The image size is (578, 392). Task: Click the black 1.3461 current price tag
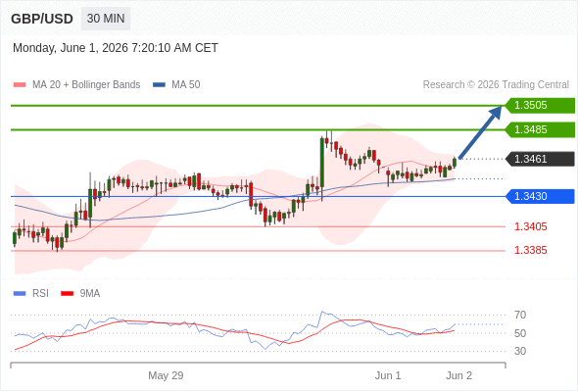click(x=540, y=159)
